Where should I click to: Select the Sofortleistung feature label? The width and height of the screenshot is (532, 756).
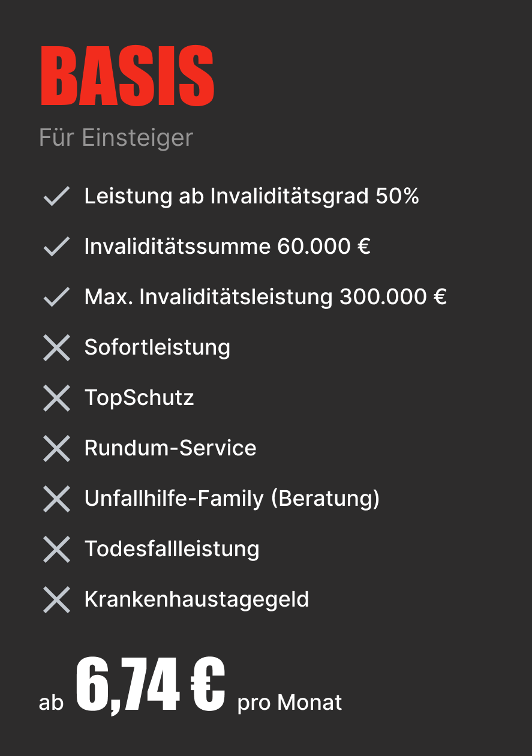tap(157, 347)
